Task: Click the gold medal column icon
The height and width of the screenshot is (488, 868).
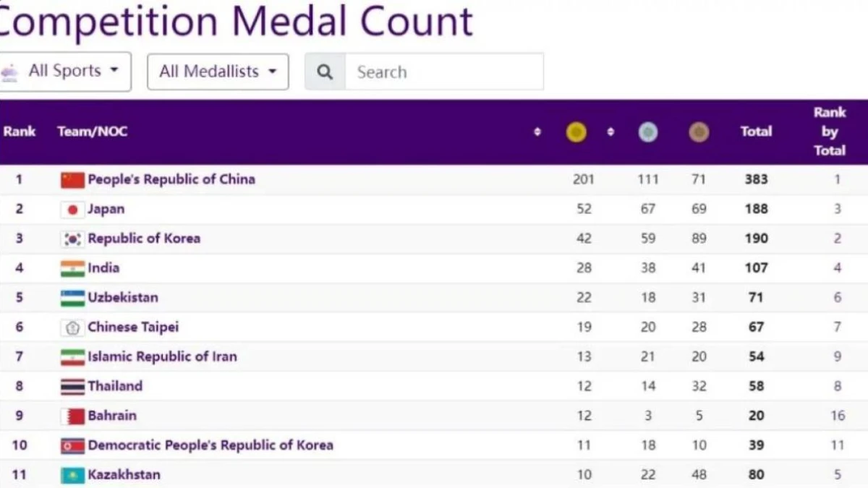Action: pyautogui.click(x=576, y=132)
